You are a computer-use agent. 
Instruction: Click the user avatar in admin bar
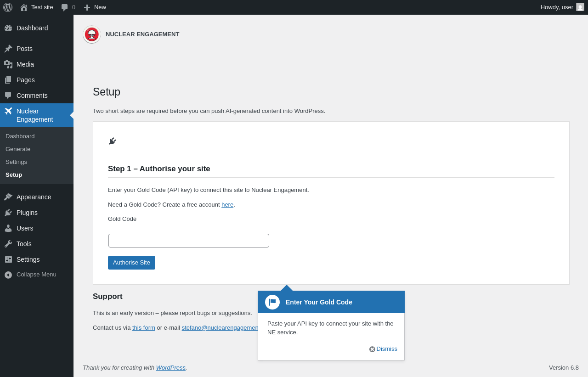pos(580,7)
